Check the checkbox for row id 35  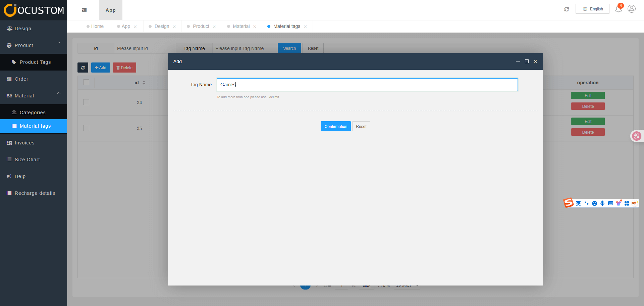click(x=86, y=128)
